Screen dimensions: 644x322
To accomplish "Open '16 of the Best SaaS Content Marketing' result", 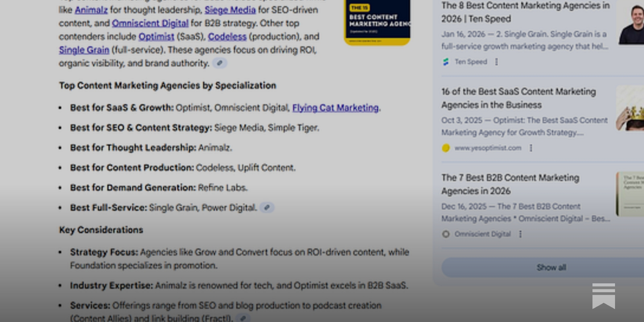I will (518, 98).
